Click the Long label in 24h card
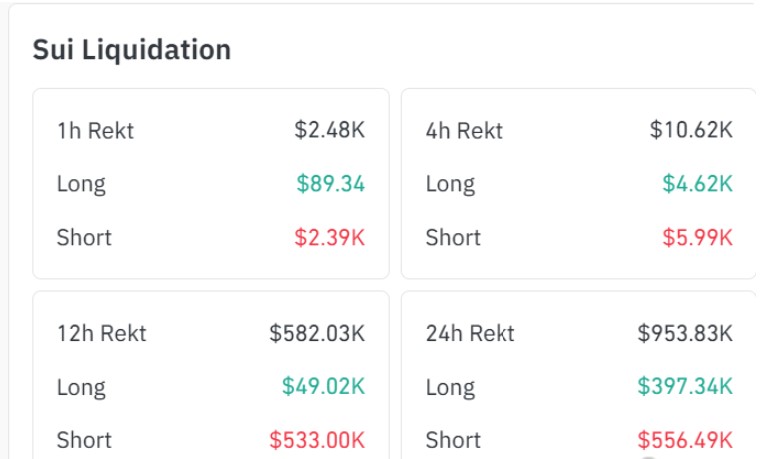 click(450, 387)
